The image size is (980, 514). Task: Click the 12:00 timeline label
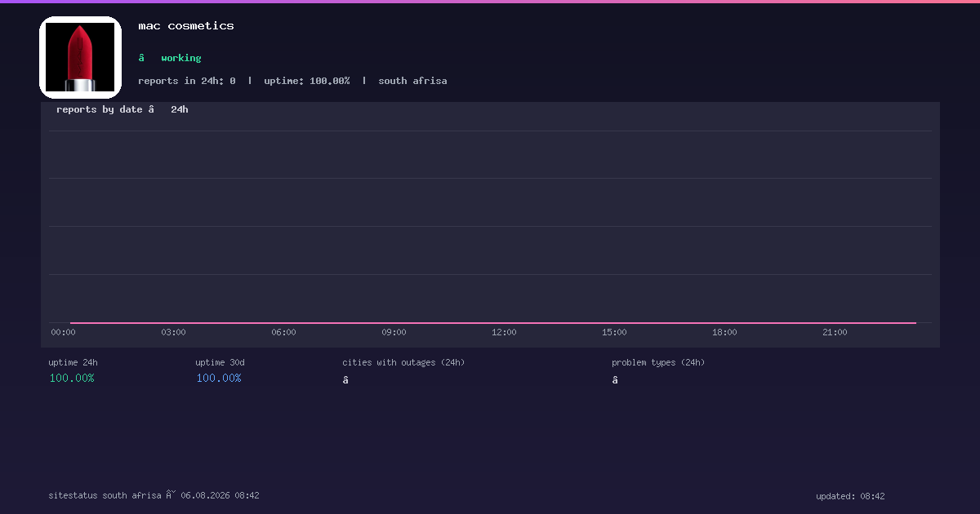504,332
